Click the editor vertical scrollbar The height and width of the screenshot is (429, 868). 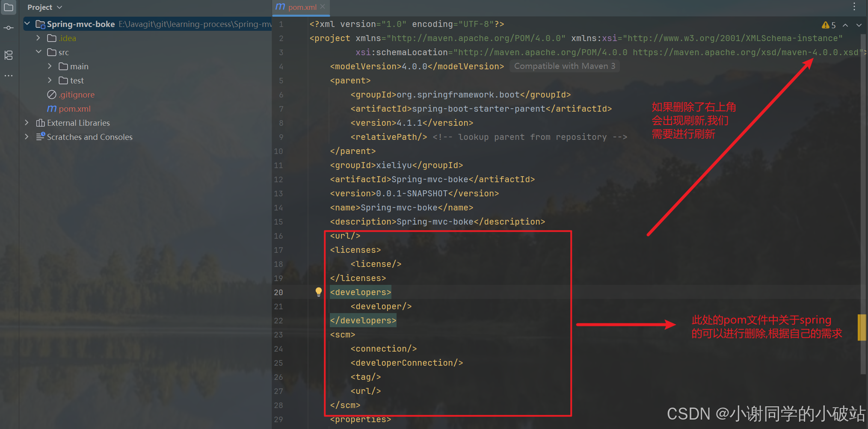click(x=863, y=203)
